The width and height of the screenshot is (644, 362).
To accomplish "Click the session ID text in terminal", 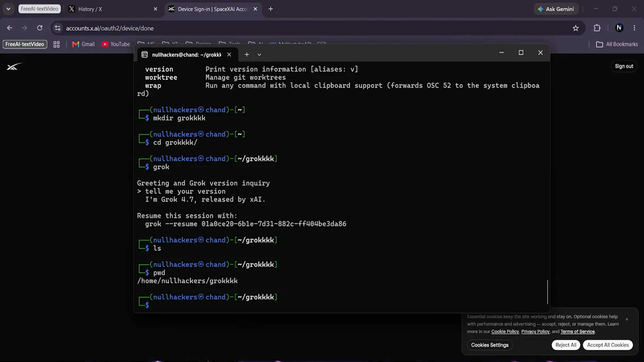I will [x=274, y=224].
